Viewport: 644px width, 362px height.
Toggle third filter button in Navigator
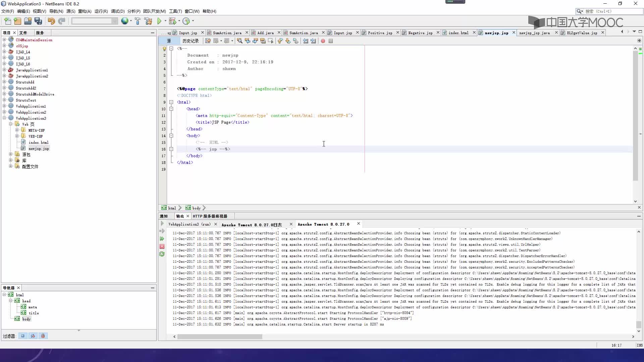[43, 336]
